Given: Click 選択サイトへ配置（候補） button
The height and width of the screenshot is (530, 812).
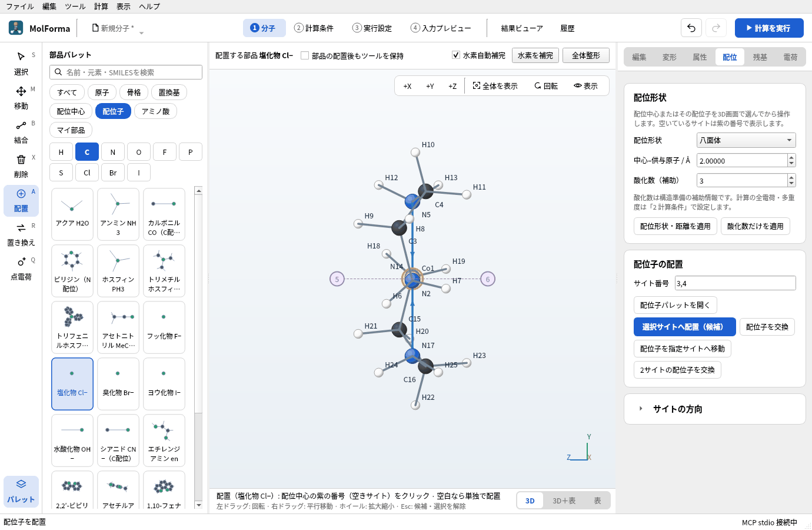Looking at the screenshot, I should click(685, 327).
